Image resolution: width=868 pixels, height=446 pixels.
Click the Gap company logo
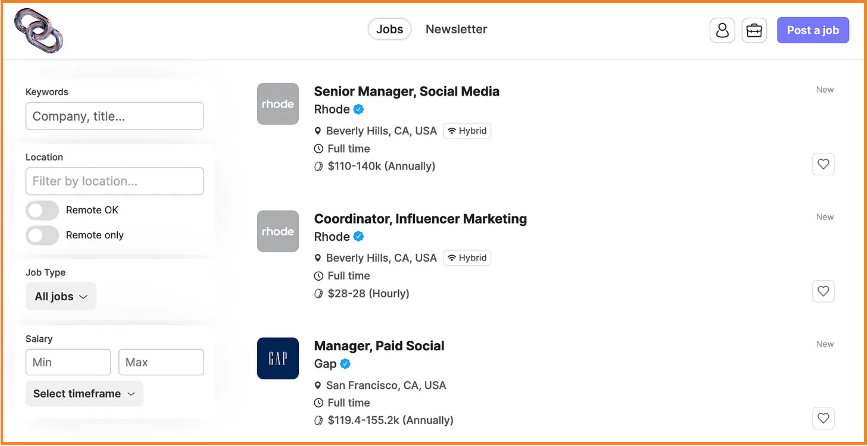coord(278,359)
